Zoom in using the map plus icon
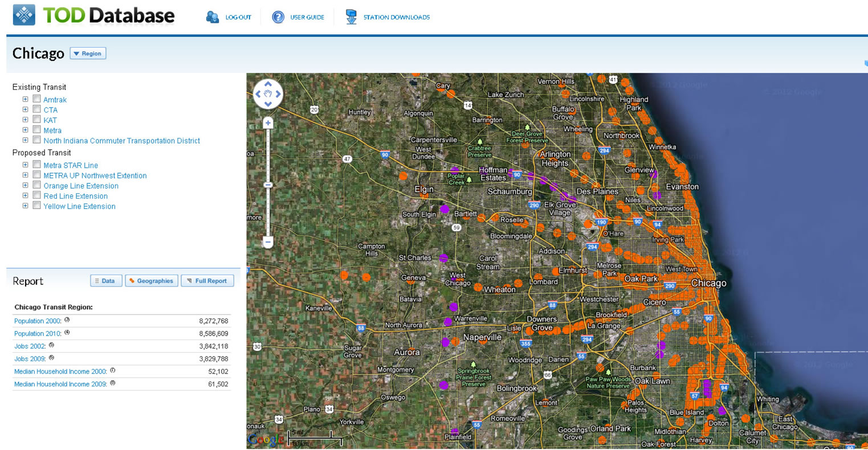The image size is (868, 450). pos(267,122)
